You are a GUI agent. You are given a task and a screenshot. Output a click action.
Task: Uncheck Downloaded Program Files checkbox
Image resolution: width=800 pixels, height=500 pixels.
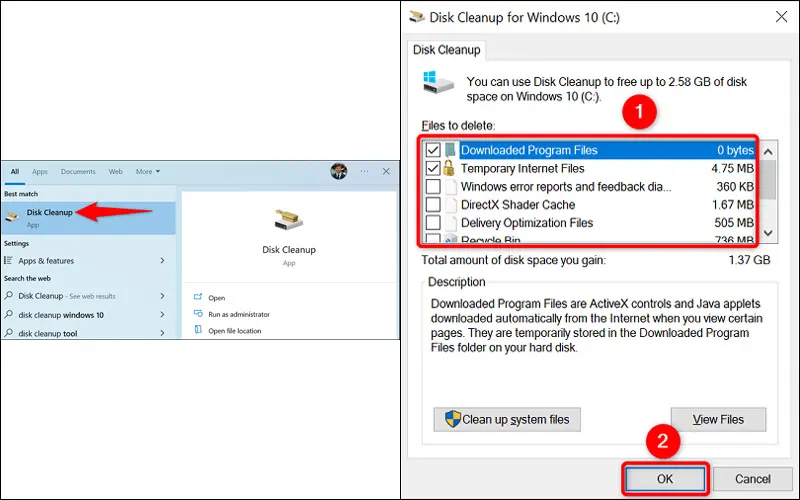[x=433, y=150]
